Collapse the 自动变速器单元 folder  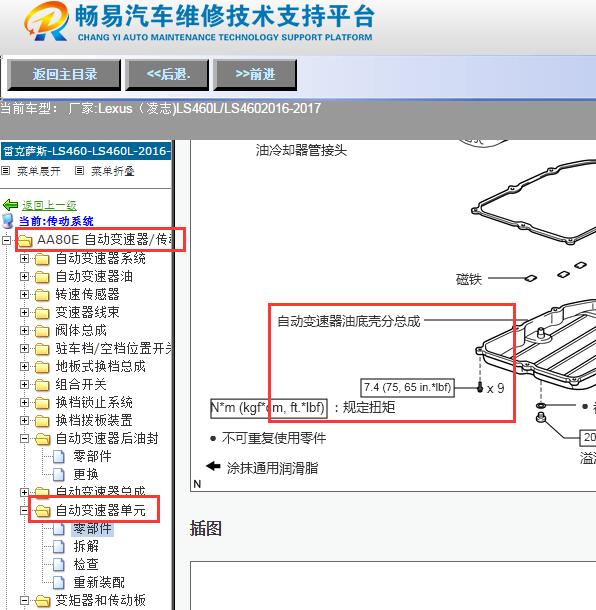24,510
